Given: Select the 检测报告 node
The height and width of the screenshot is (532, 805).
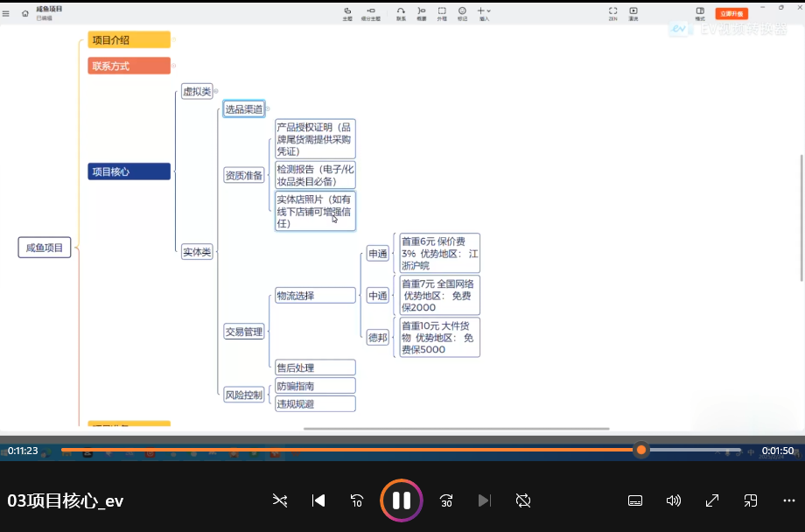Looking at the screenshot, I should (x=315, y=175).
